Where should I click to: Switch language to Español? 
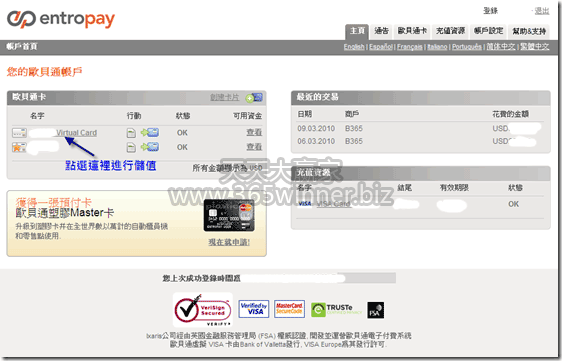pyautogui.click(x=381, y=47)
